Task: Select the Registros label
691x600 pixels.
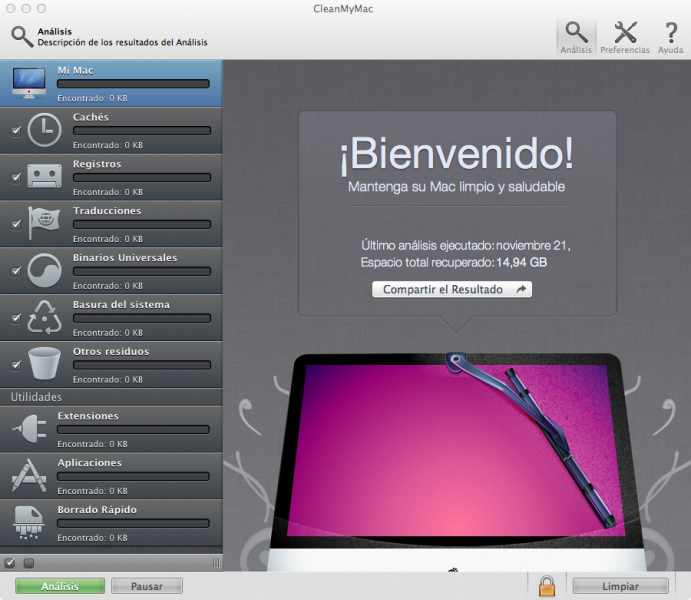Action: [x=97, y=164]
